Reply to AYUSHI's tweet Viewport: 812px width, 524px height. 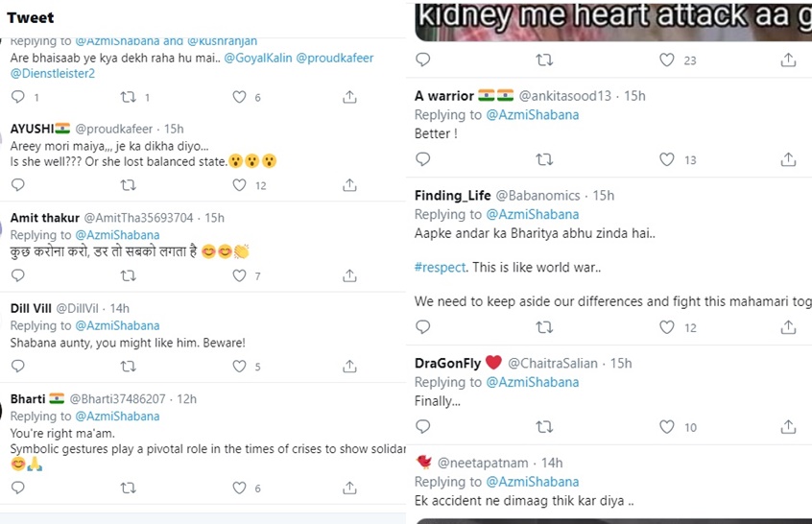pyautogui.click(x=18, y=185)
